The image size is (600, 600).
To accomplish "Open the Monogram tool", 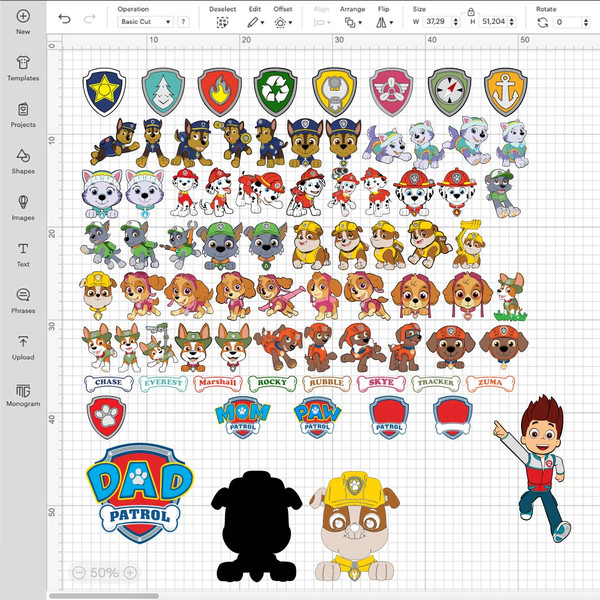I will [23, 390].
